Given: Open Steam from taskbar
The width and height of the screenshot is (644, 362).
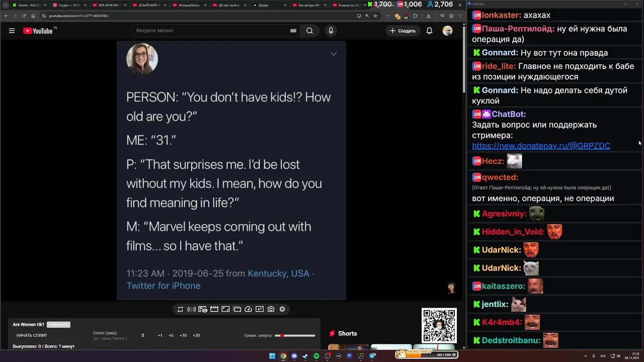Looking at the screenshot, I should point(305,356).
